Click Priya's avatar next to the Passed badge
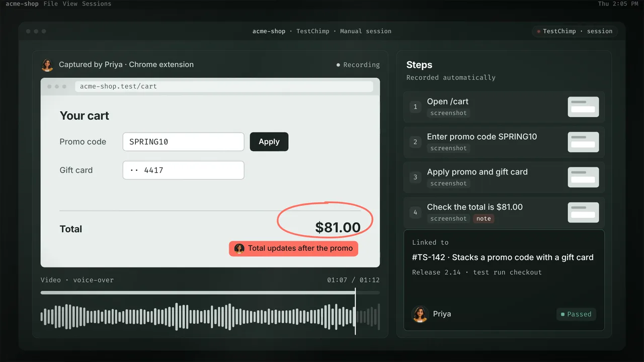 click(x=420, y=314)
